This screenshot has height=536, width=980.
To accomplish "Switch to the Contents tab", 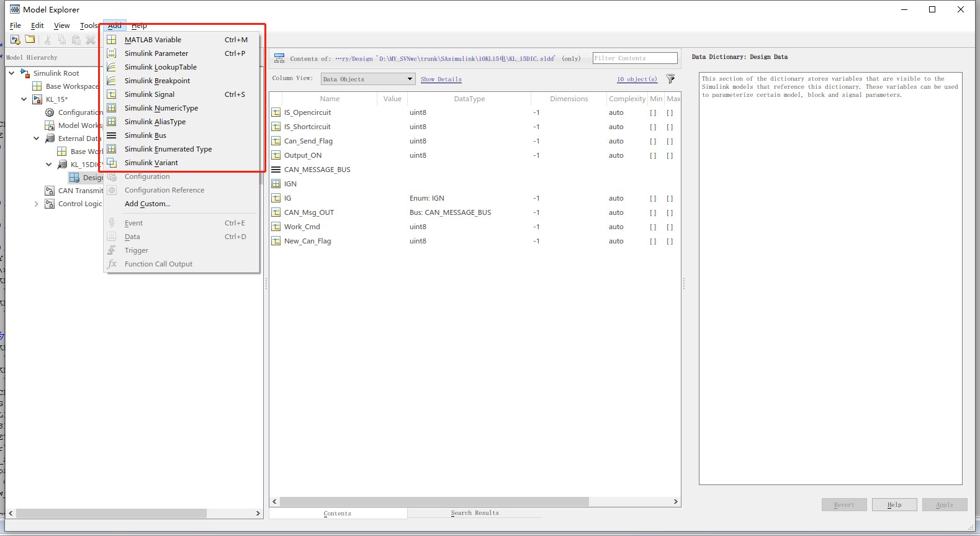I will click(x=338, y=514).
